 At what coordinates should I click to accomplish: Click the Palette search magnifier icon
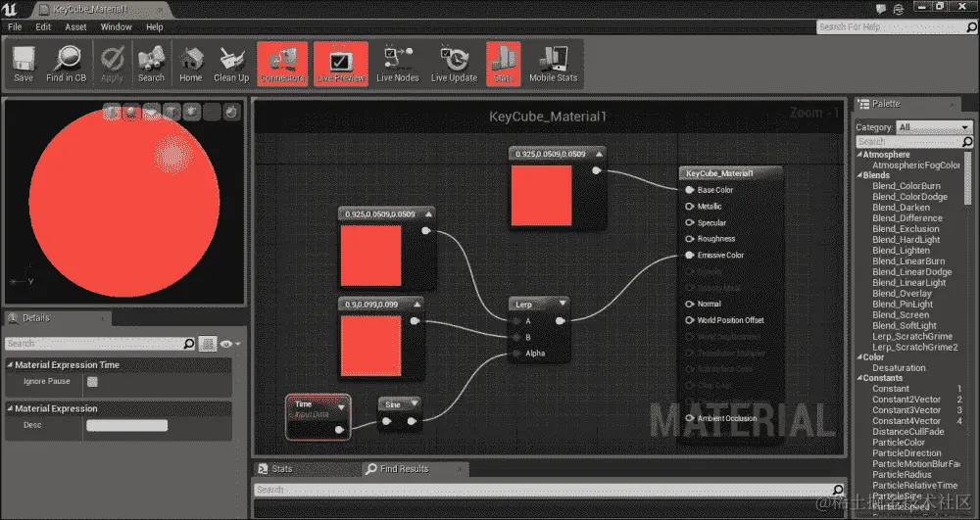click(967, 142)
